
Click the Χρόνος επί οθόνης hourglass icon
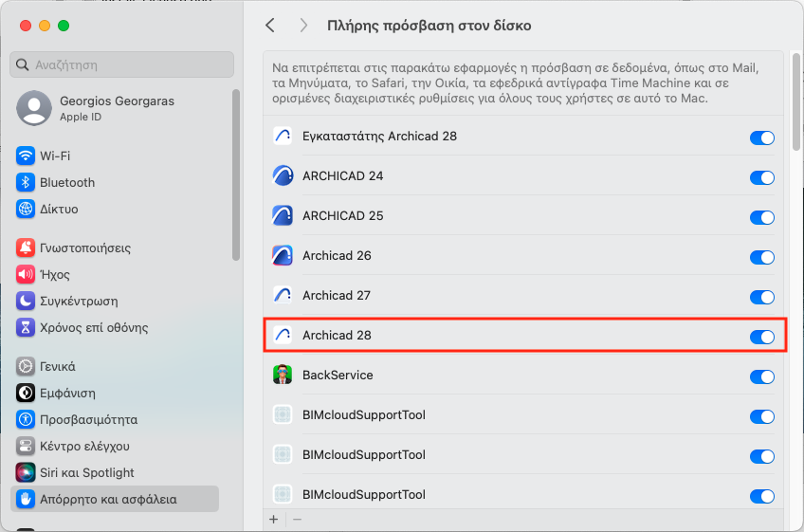pos(25,327)
